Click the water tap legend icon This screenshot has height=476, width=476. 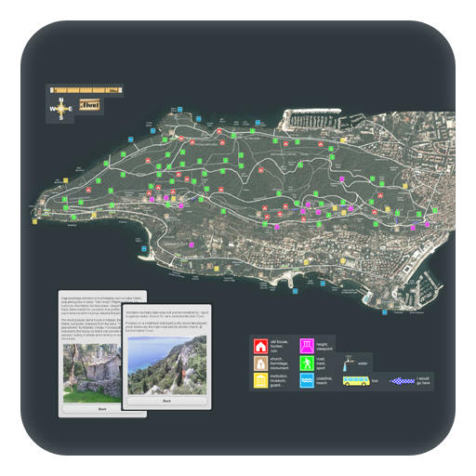tap(350, 363)
